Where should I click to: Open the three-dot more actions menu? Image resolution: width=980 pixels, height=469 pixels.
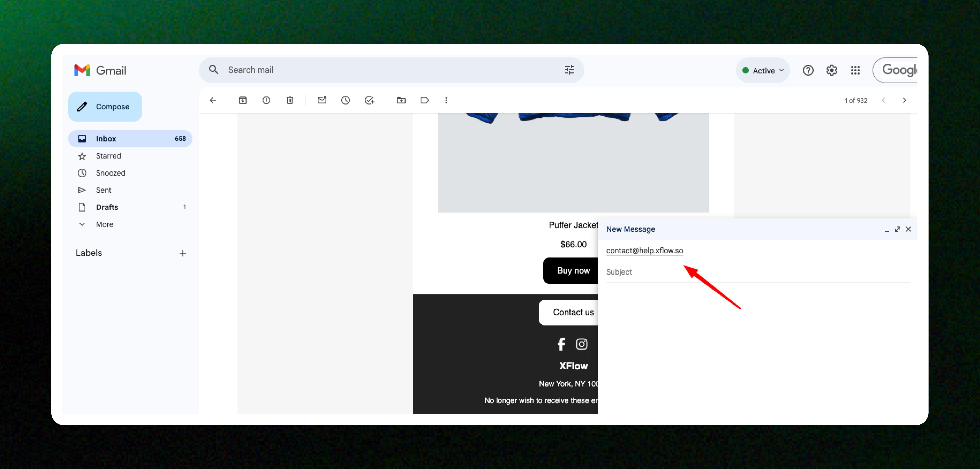coord(446,100)
